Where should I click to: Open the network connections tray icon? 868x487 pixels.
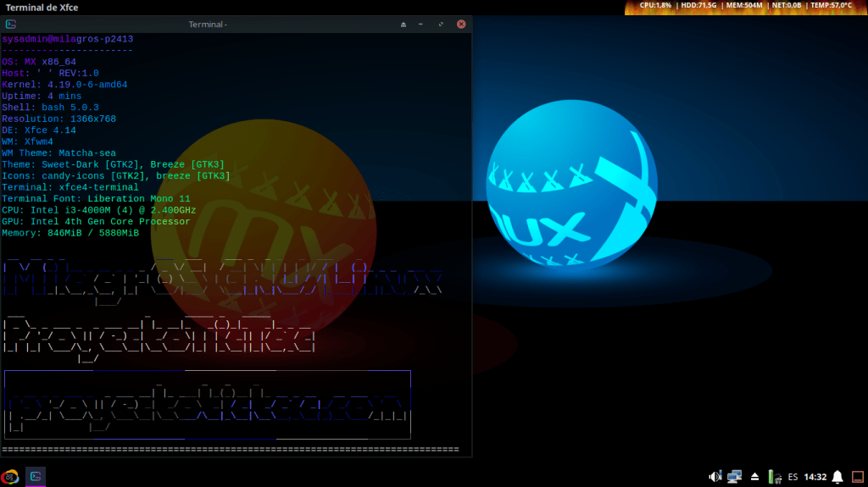tap(734, 477)
